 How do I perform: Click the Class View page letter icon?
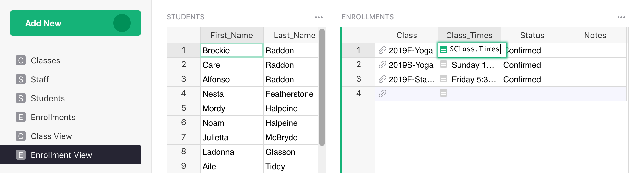[x=21, y=136]
